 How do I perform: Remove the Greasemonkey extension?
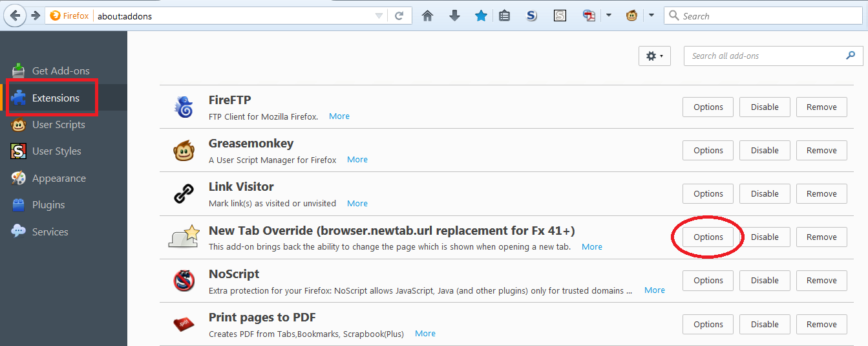(821, 151)
